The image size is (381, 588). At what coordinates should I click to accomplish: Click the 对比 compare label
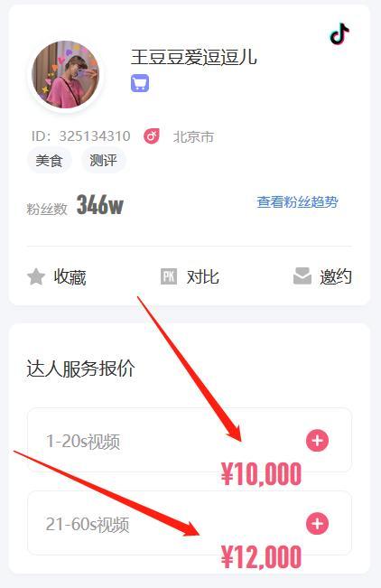click(x=203, y=277)
